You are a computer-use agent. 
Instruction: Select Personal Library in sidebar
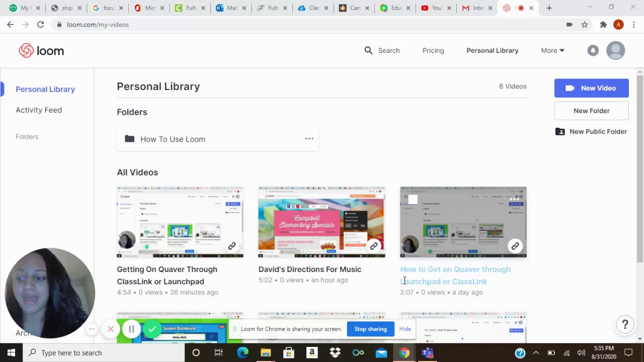45,89
